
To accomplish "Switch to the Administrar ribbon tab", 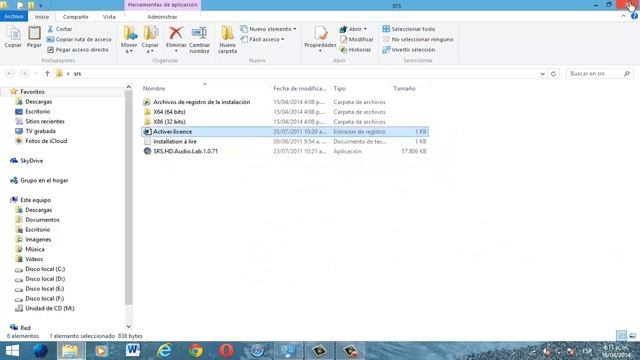I will [162, 17].
